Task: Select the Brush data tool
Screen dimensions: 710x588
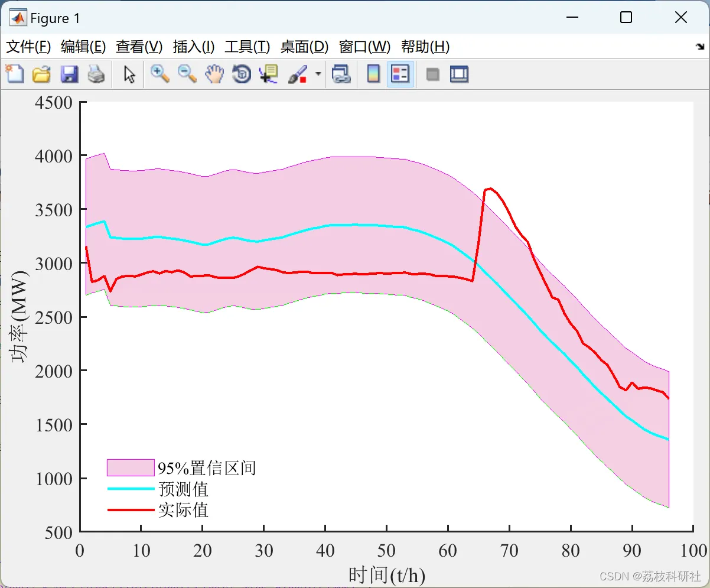Action: (x=298, y=74)
